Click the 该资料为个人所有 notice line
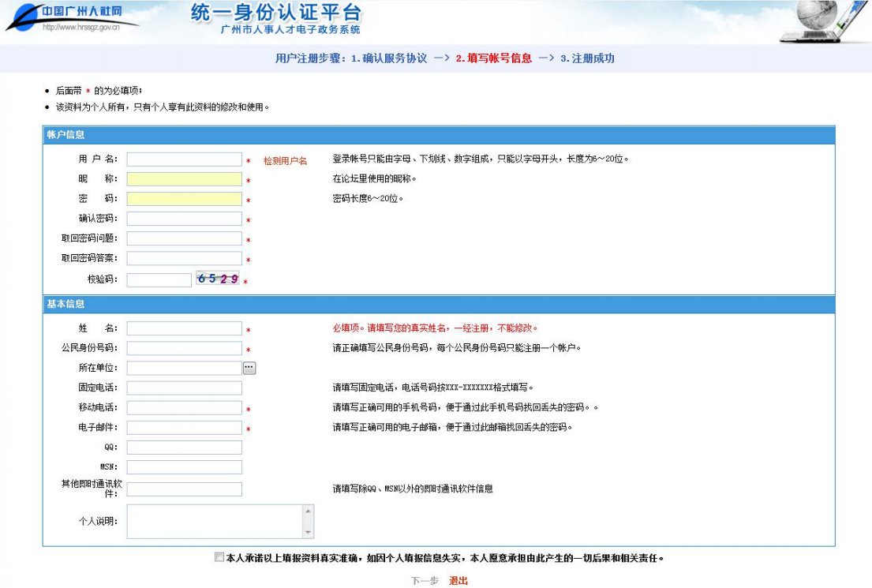This screenshot has width=872, height=588. pyautogui.click(x=162, y=107)
